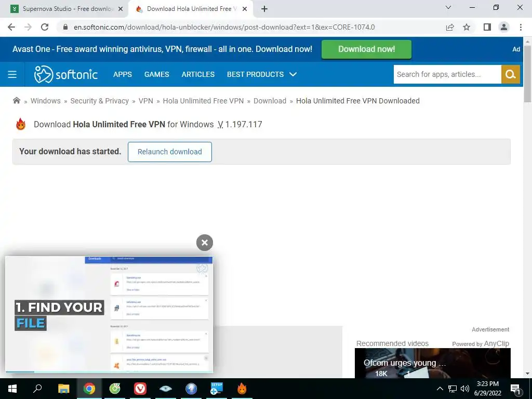Screen dimensions: 532x399
Task: Open the Softonic hamburger menu
Action: pos(12,74)
